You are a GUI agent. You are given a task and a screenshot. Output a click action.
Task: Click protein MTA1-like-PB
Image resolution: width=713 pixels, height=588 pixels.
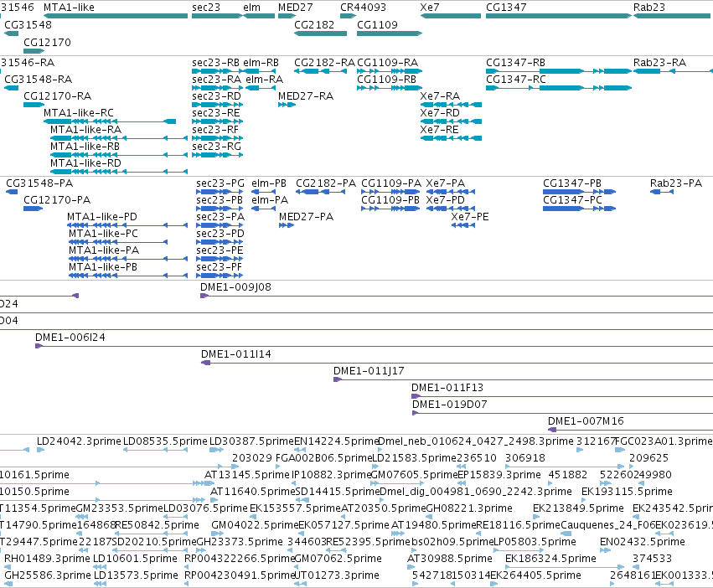(128, 276)
